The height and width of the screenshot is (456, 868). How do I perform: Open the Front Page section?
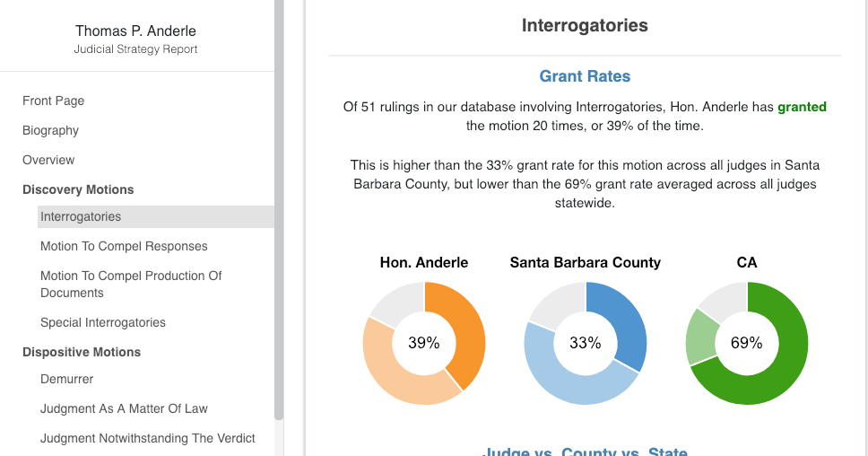[54, 101]
